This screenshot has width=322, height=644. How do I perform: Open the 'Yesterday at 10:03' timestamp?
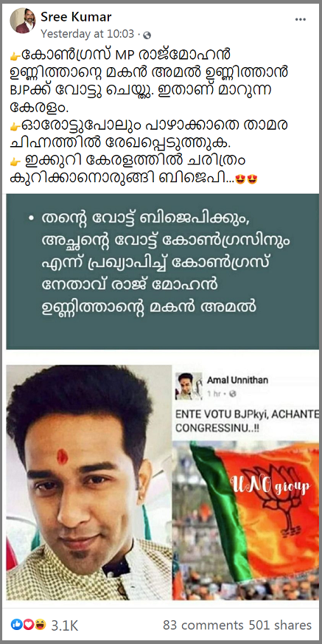coord(88,34)
